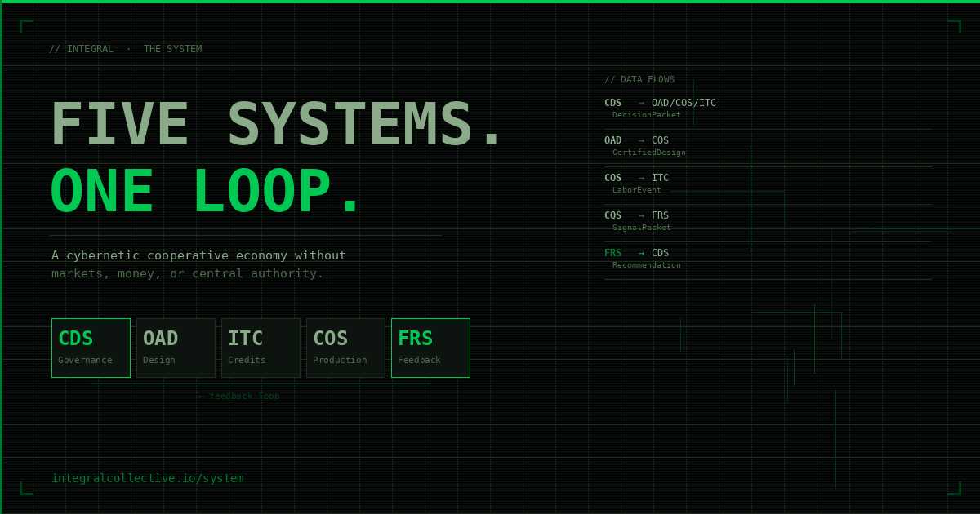
Task: Click the 'COS → FRS' flow row
Action: pyautogui.click(x=636, y=215)
